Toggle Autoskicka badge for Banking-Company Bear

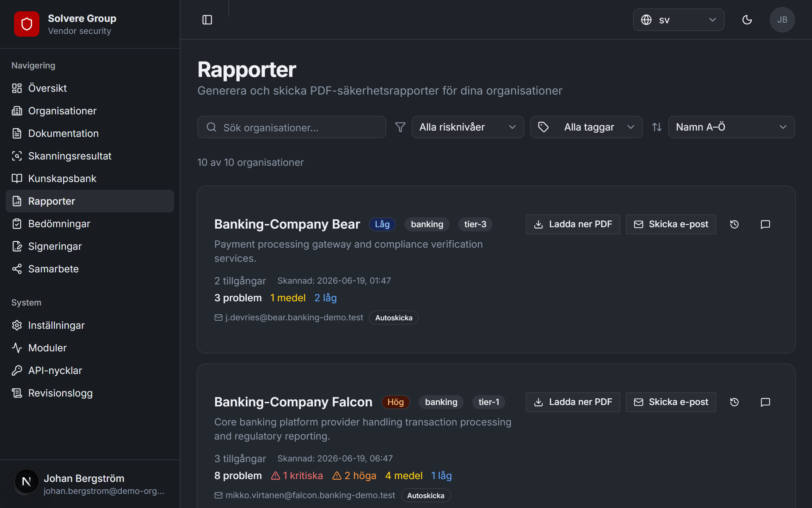tap(394, 317)
